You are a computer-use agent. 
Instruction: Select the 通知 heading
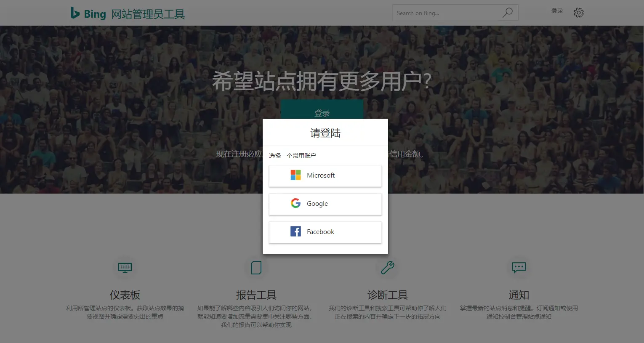[x=519, y=295]
